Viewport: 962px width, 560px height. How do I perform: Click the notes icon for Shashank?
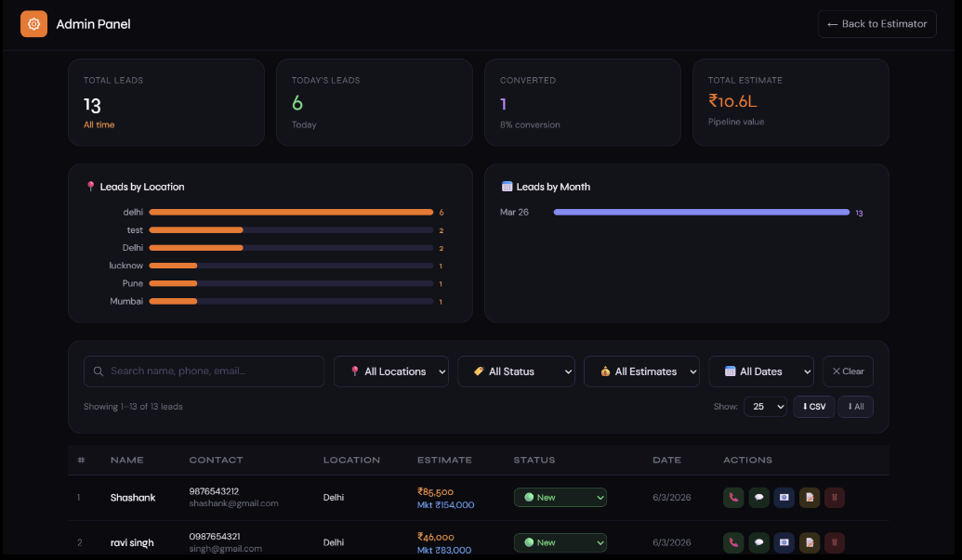coord(809,498)
